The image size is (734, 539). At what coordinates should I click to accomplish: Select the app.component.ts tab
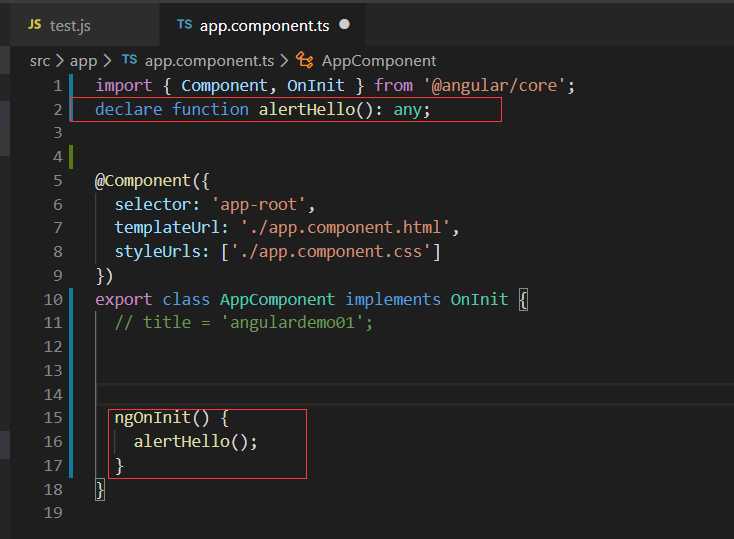coord(264,25)
